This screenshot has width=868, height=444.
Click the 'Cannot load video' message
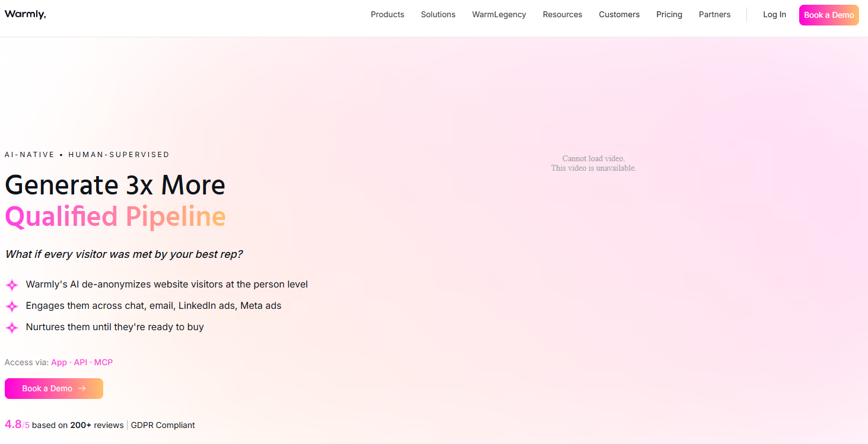593,163
